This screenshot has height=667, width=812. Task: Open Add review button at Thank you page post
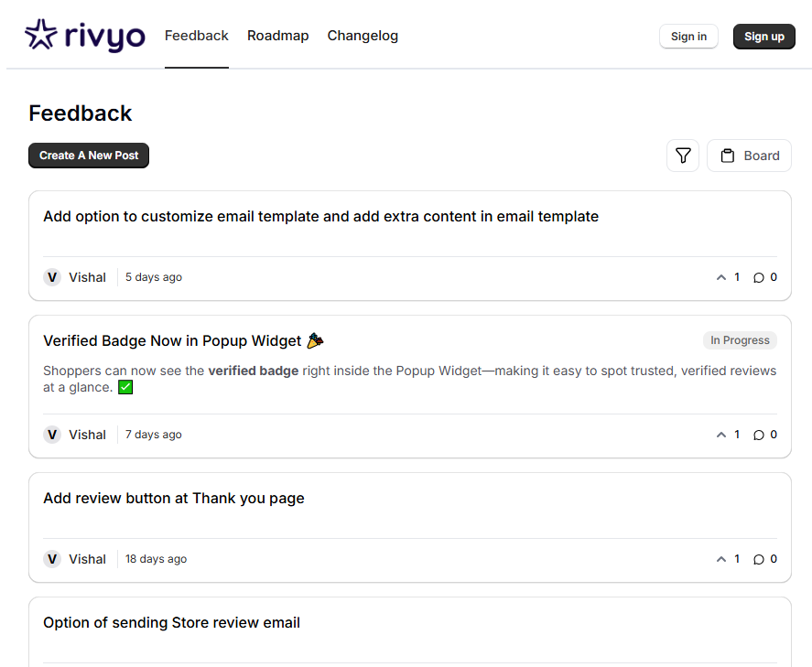[174, 498]
